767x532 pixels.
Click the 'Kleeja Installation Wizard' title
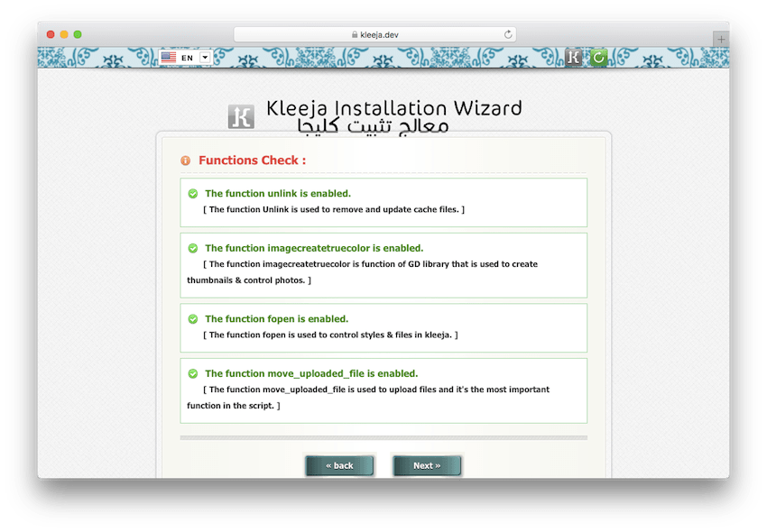point(394,108)
